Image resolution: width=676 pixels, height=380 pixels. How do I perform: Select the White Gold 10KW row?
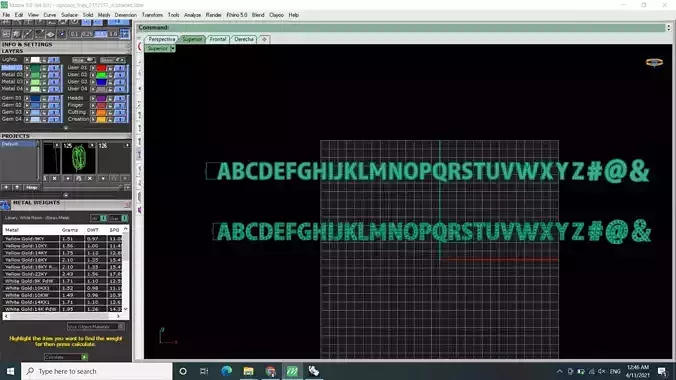[63, 295]
